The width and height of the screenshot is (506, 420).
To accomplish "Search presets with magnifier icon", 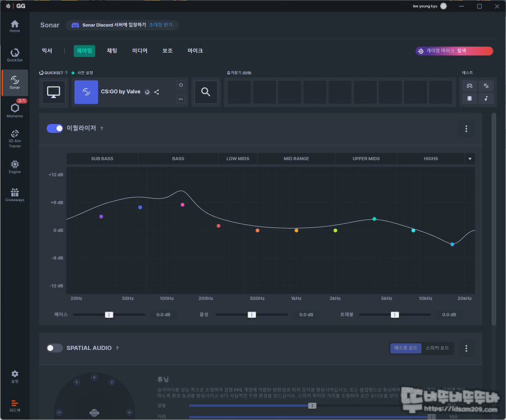I will click(x=206, y=92).
